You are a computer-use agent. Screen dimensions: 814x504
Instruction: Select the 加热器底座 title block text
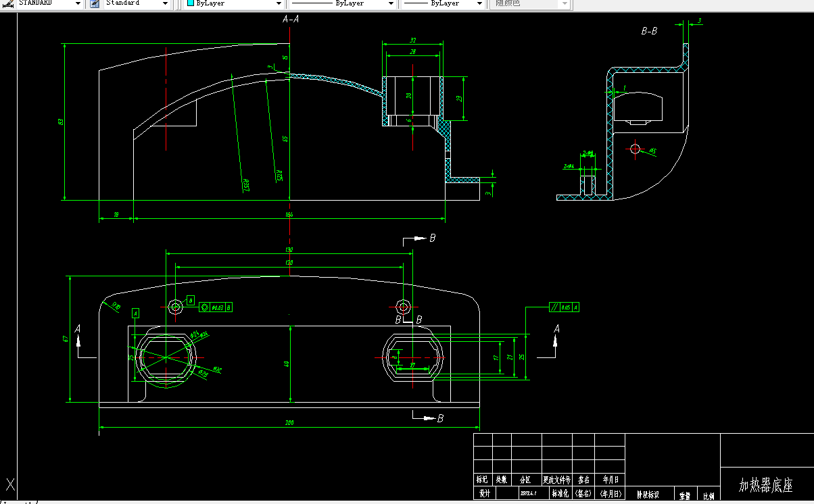(765, 484)
